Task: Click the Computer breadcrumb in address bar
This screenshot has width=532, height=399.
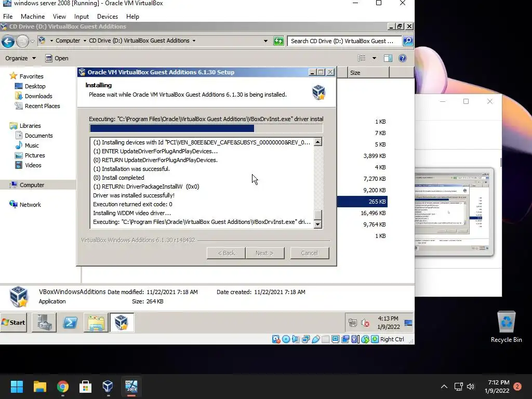Action: click(68, 41)
